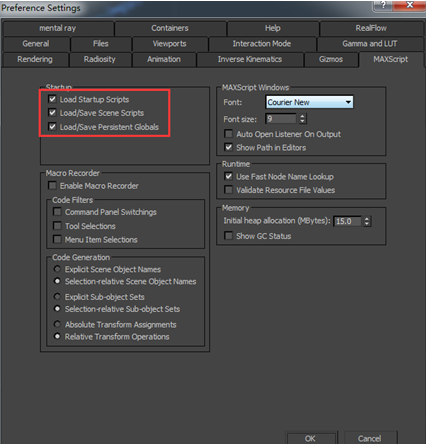Click the Cancel button
The width and height of the screenshot is (426, 444).
370,438
